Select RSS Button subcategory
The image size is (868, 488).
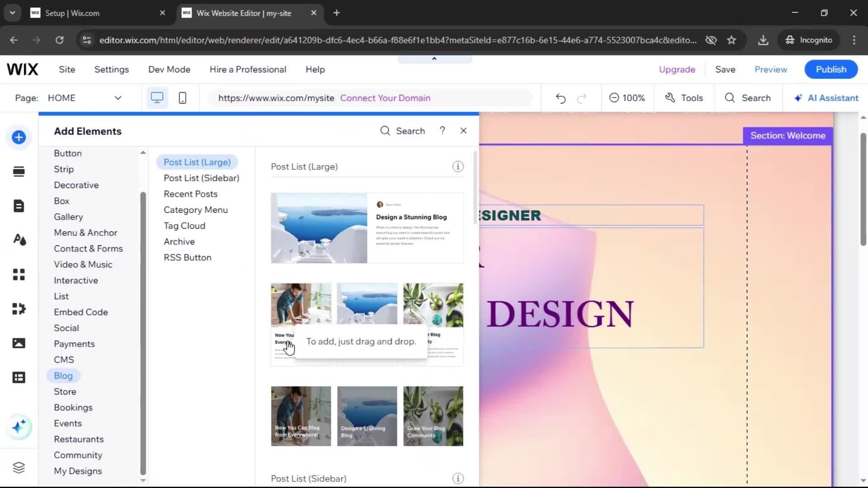[188, 258]
